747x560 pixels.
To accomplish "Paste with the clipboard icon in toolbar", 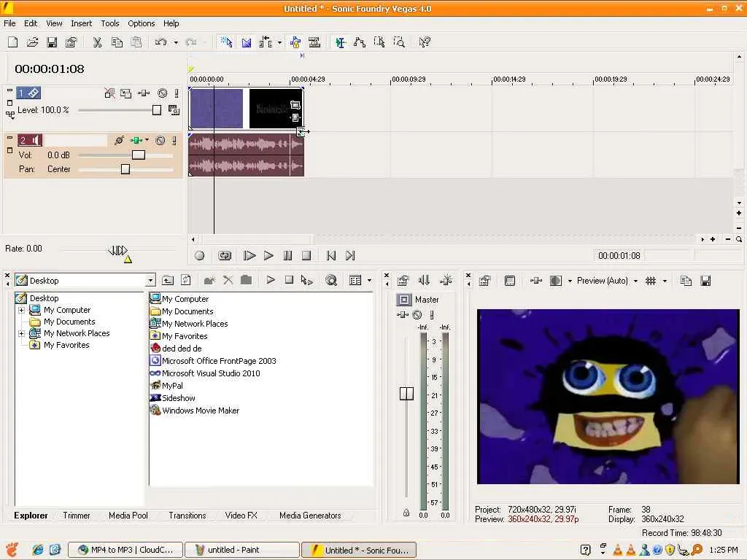I will [x=136, y=42].
